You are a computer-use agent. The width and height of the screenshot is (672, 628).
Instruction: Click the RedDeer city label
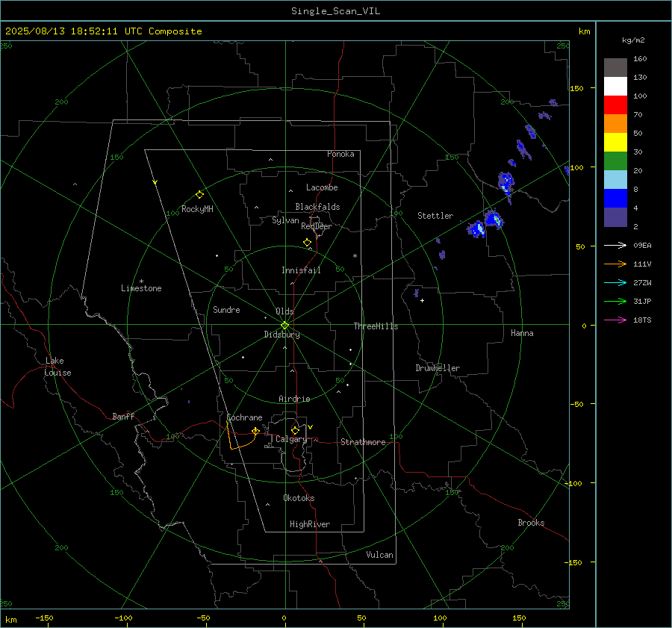pyautogui.click(x=317, y=226)
